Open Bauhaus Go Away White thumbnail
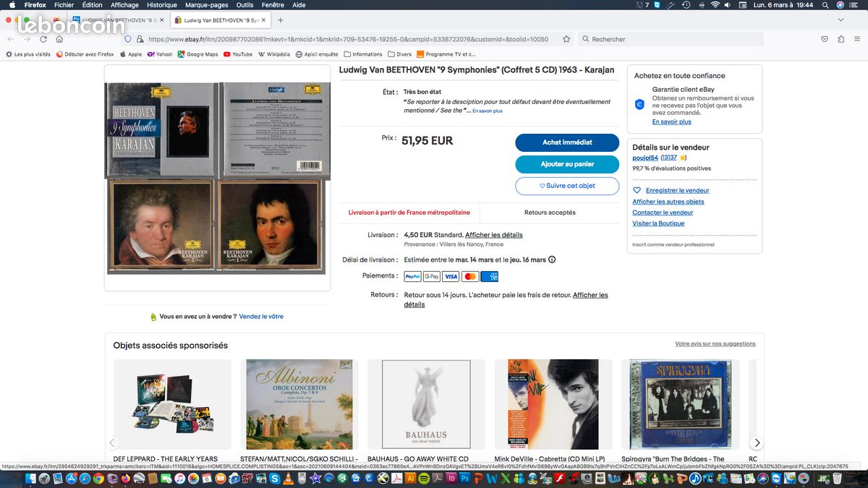 [x=426, y=404]
